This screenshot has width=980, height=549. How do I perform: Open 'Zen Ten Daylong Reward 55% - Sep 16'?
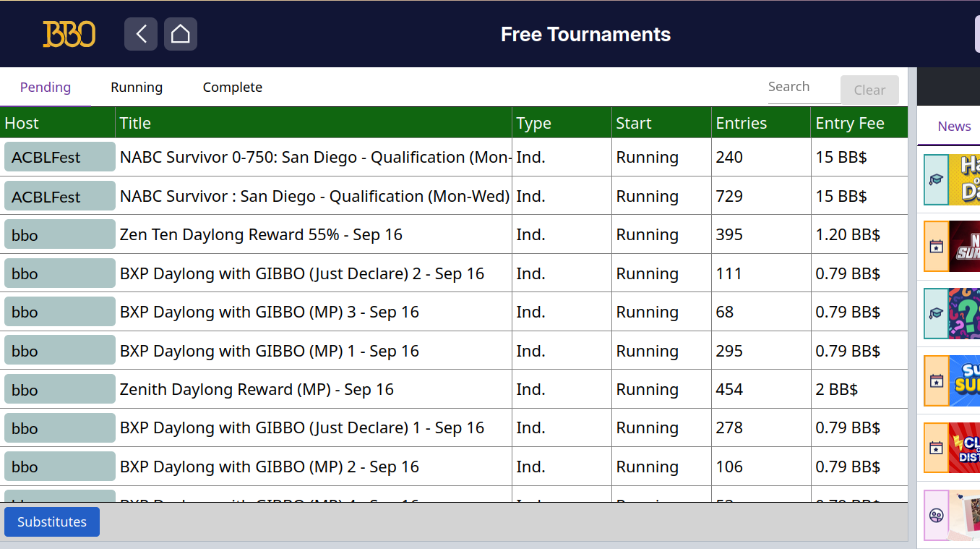[x=261, y=234]
